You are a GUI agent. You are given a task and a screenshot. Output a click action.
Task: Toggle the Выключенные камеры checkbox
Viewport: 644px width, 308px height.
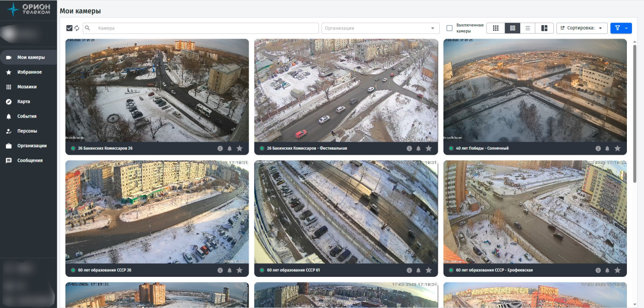coord(449,28)
